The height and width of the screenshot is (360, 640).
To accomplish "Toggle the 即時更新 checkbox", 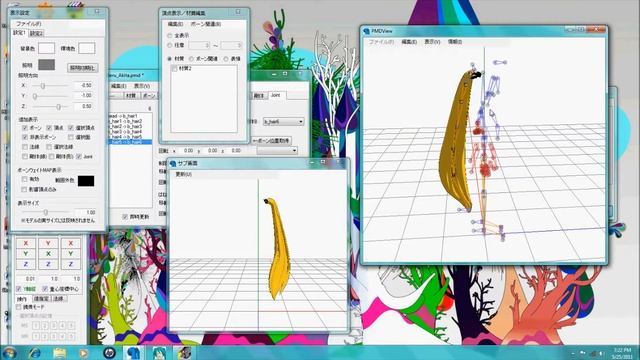I will (125, 217).
